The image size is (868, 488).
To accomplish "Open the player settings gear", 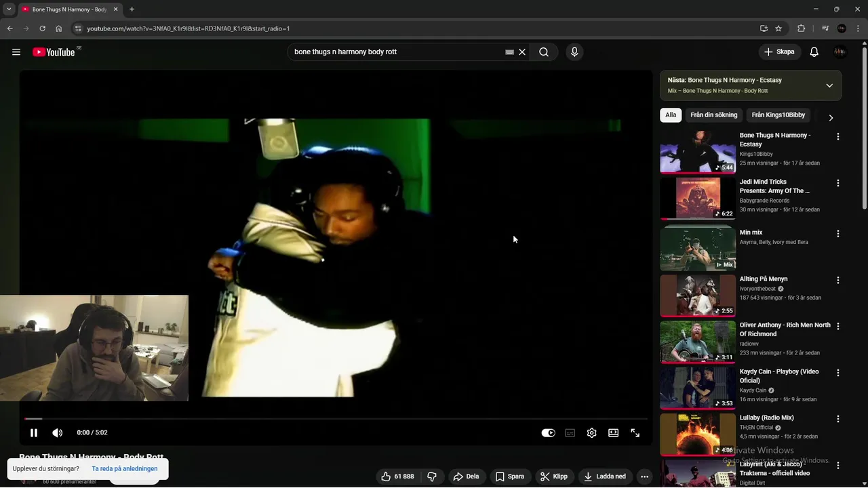I will [x=592, y=433].
